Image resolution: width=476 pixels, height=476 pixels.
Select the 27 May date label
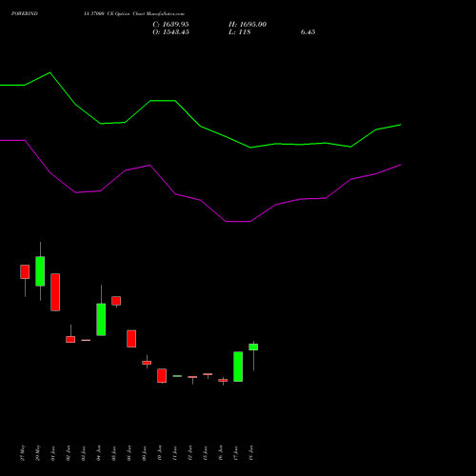(23, 453)
